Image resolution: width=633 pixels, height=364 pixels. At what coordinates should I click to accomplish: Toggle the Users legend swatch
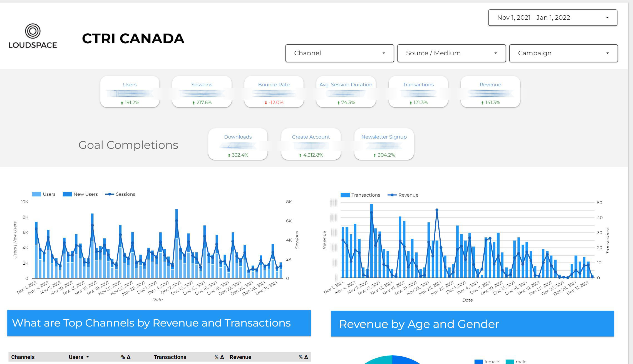tap(36, 194)
